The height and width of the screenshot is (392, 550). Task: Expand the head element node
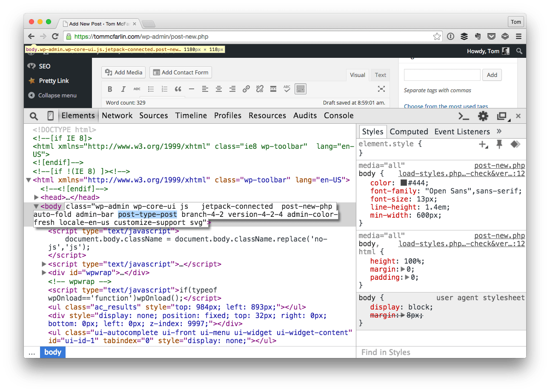pos(36,197)
